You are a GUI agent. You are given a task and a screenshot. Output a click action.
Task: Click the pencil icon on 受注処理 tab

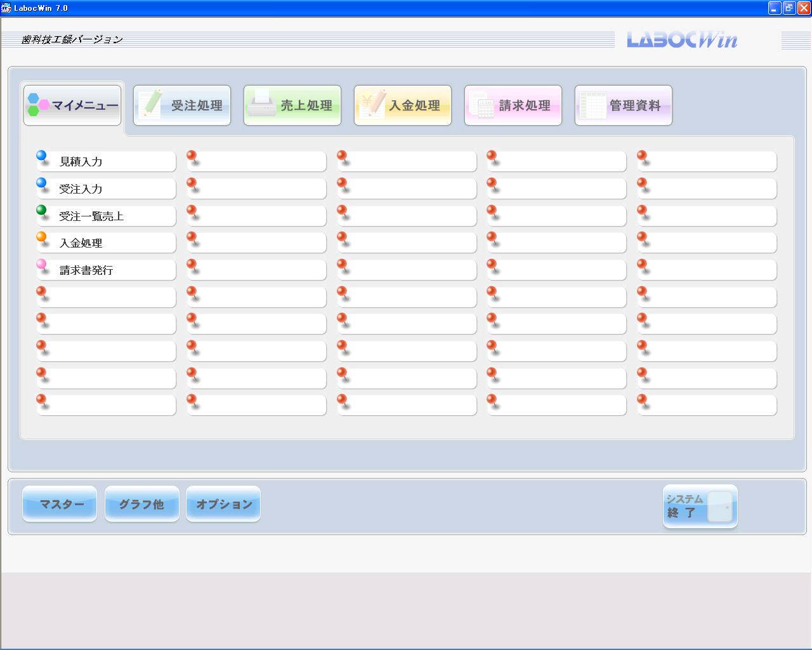151,104
